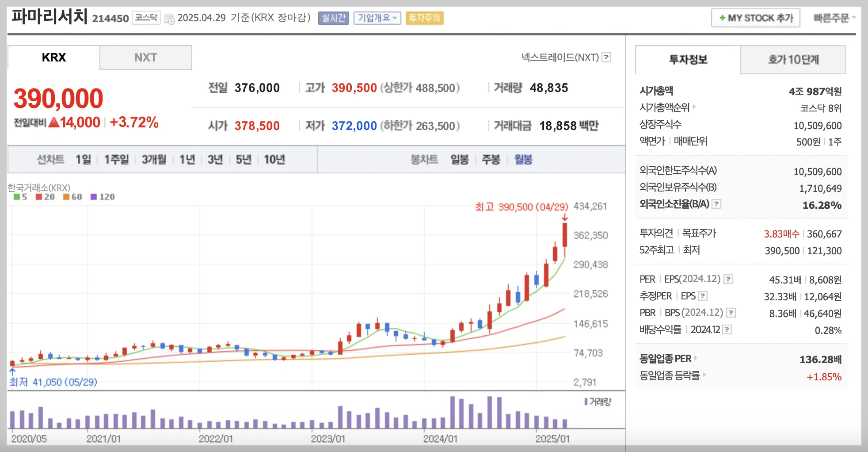Viewport: 868px width, 452px height.
Task: Open the help icon next to PER EPS(2024.12)
Action: (x=729, y=279)
